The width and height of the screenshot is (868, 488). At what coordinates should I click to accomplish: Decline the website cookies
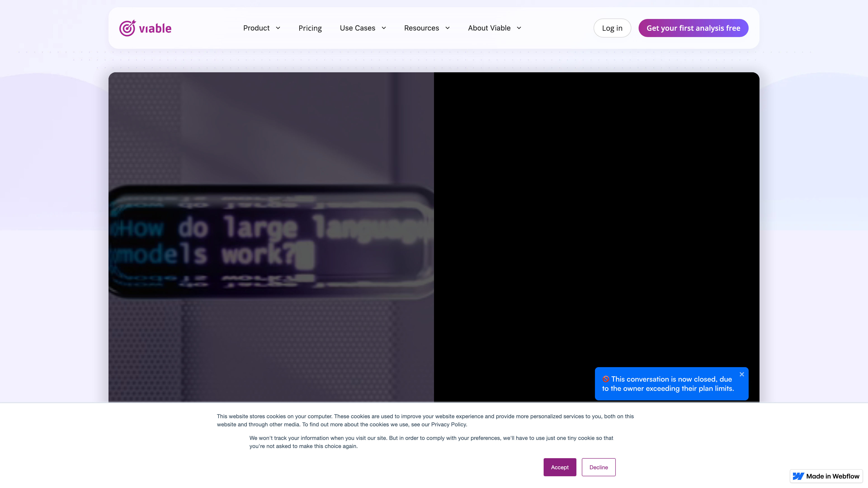[x=598, y=467]
